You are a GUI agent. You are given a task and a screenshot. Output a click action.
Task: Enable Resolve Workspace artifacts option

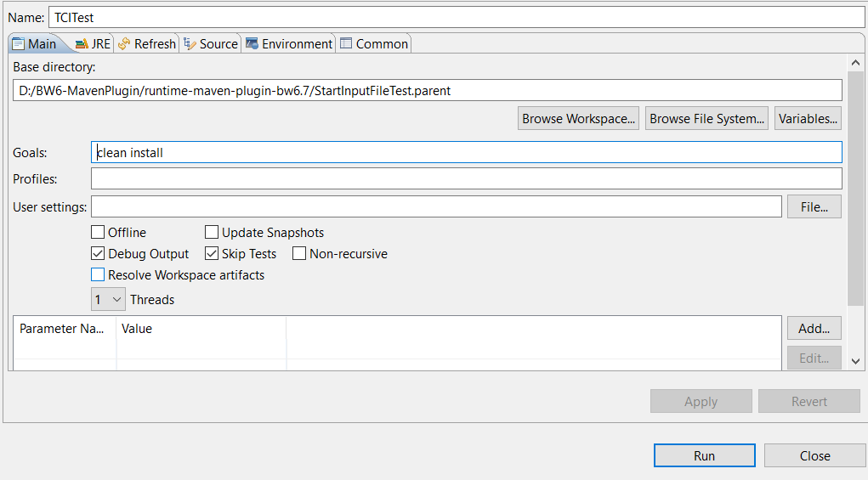pyautogui.click(x=98, y=275)
